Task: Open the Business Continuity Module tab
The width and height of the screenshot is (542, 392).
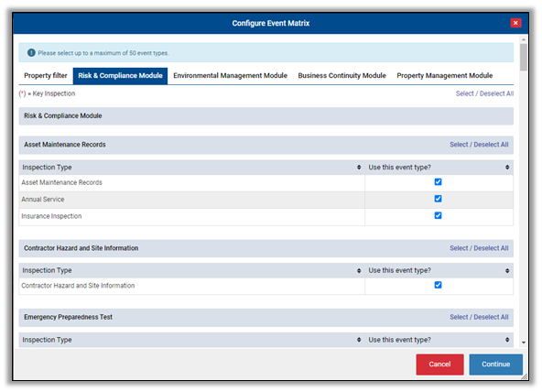Action: click(x=341, y=76)
